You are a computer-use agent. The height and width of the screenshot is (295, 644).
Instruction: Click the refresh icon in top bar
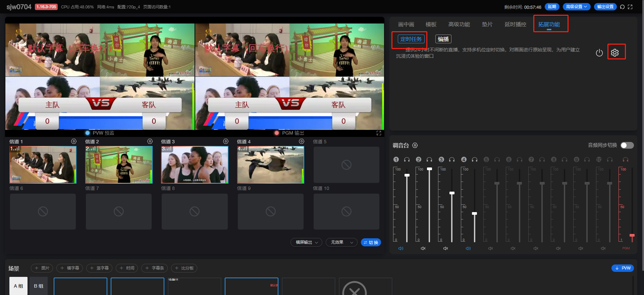pyautogui.click(x=622, y=7)
